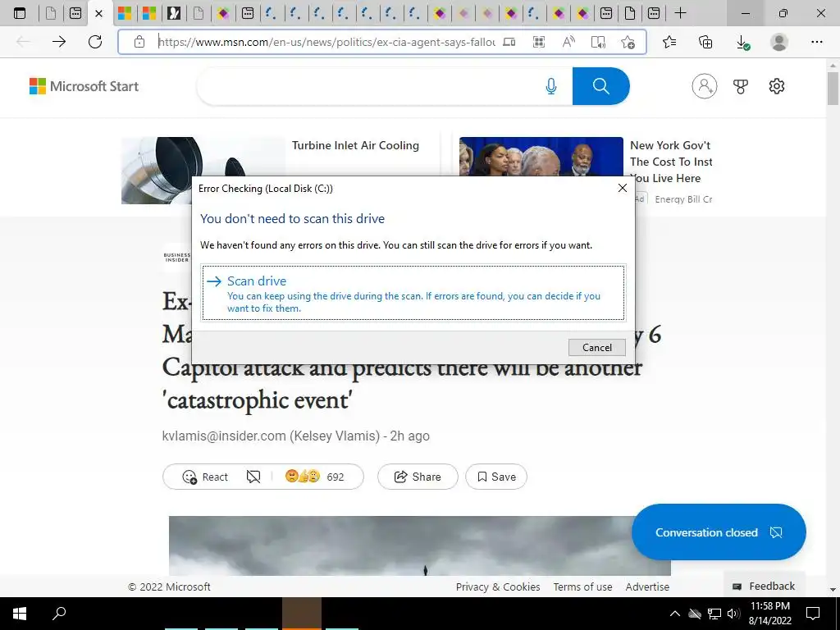React to the article

click(x=206, y=477)
